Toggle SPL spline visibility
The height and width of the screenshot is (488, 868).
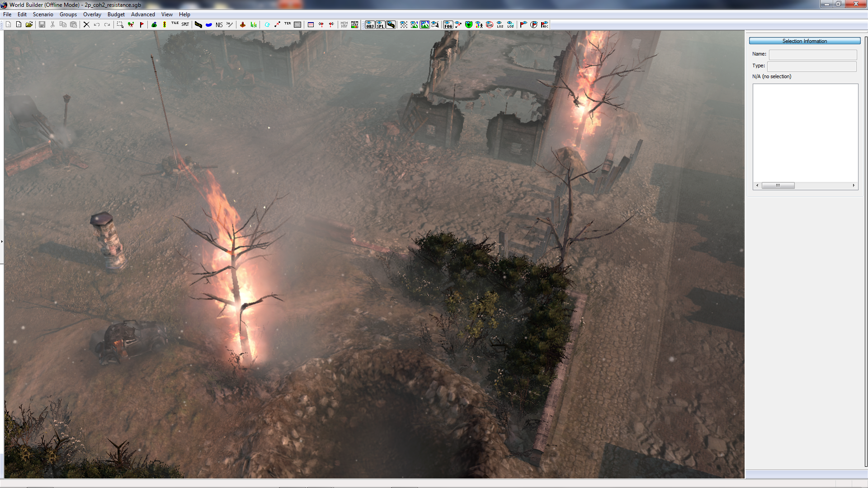380,24
